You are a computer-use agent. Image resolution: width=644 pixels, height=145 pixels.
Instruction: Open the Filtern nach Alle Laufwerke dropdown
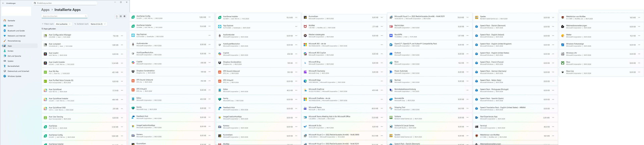tap(63, 24)
